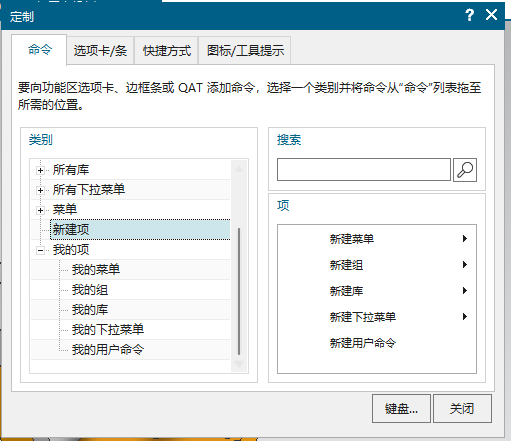Select 我的菜单 under 我的项

click(96, 270)
